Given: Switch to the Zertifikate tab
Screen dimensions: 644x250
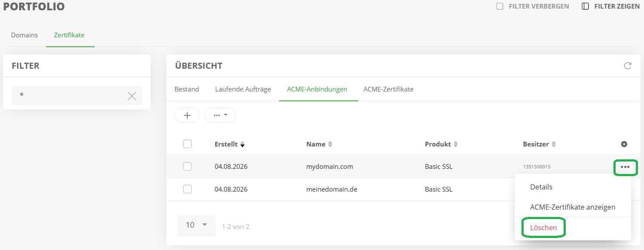Looking at the screenshot, I should point(69,35).
